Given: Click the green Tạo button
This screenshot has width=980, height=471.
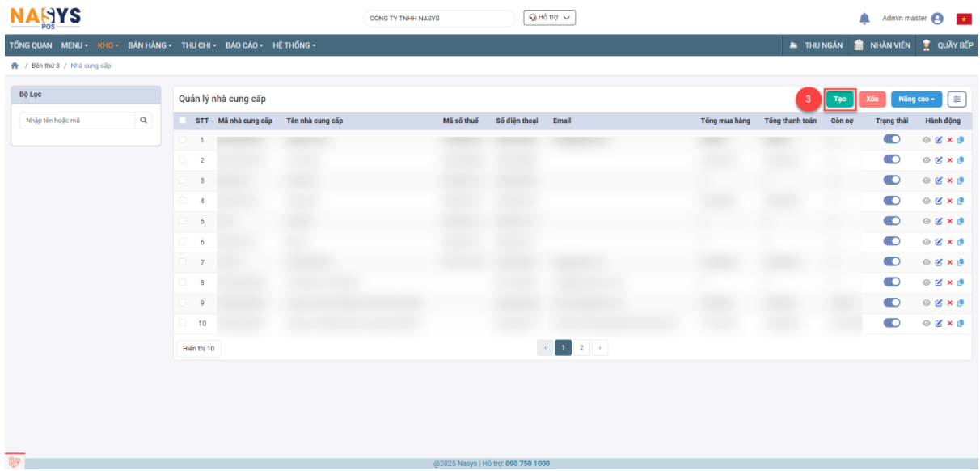Looking at the screenshot, I should 840,99.
